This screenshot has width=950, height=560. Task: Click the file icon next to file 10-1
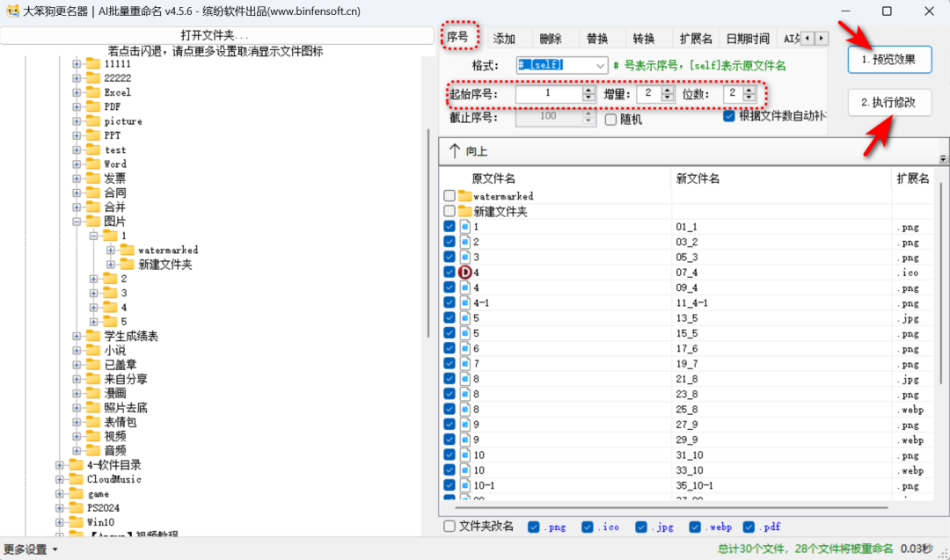point(467,485)
